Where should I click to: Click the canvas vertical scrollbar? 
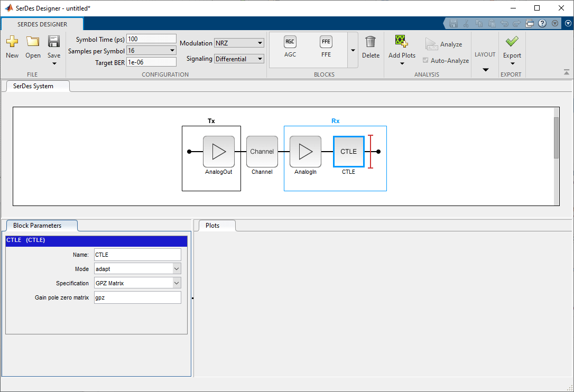557,137
